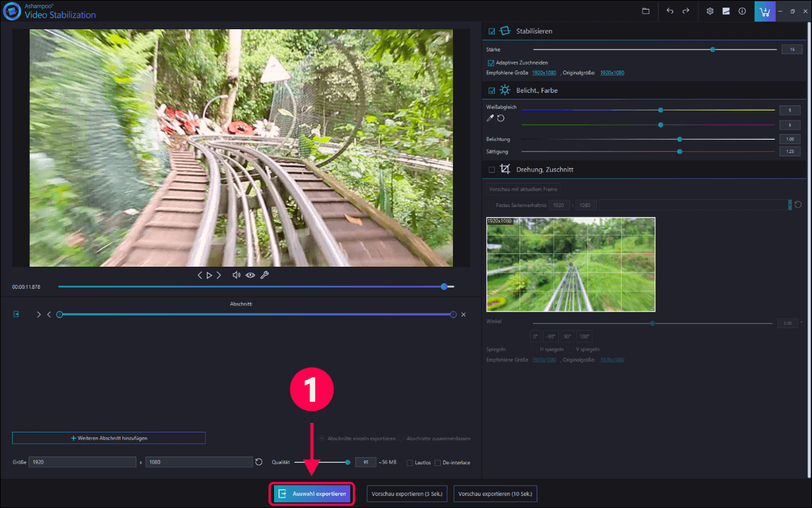Open a video file with the folder icon
Viewport: 812px width, 508px height.
tap(646, 11)
